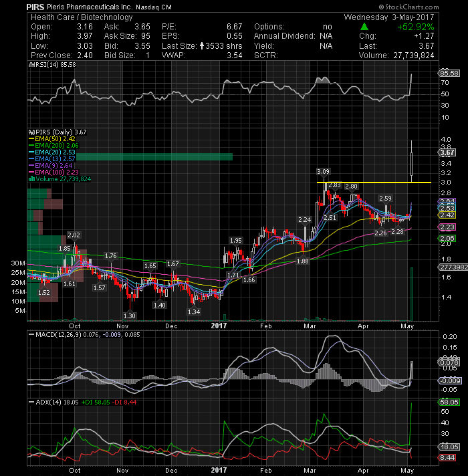
Task: Click the Last Size 3533 shrs value
Action: tap(224, 46)
